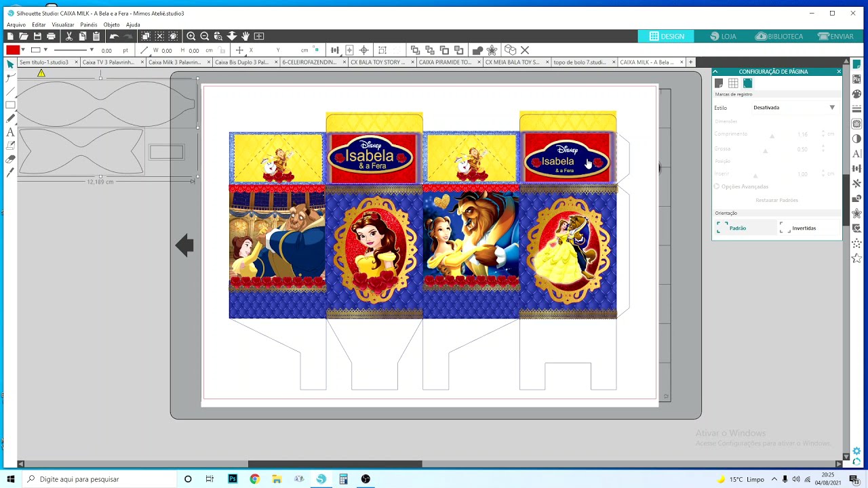The width and height of the screenshot is (868, 488).
Task: Open the line style dropdown arrow
Action: pos(92,50)
